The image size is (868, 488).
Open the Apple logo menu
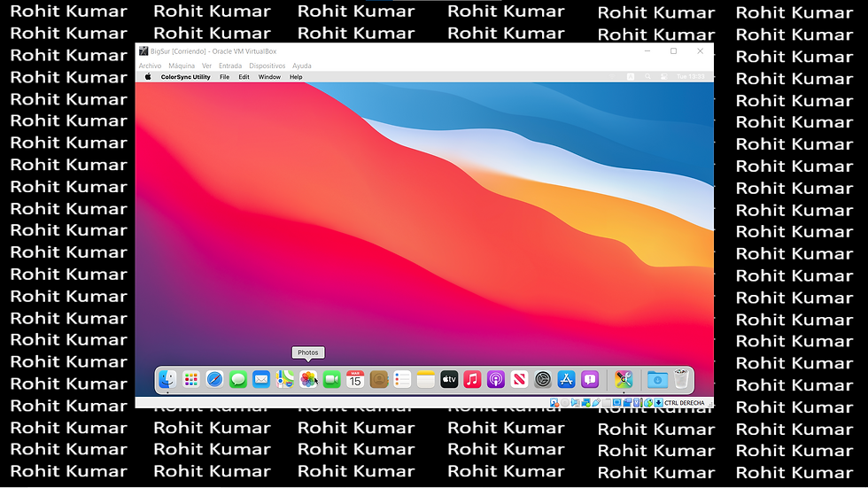point(148,77)
